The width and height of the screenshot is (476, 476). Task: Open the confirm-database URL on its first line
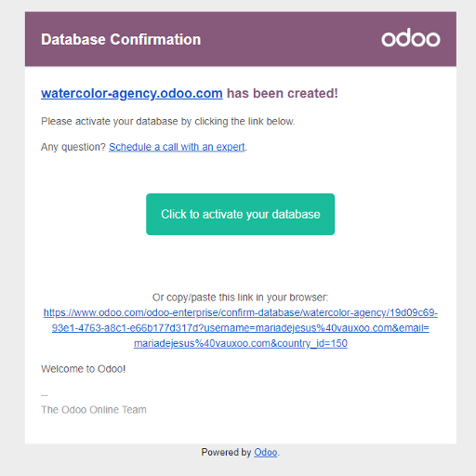[241, 312]
